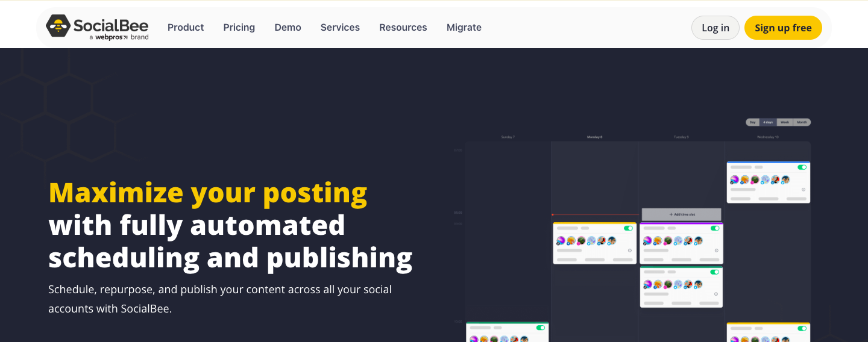868x342 pixels.
Task: Select the 4 days calendar view
Action: tap(768, 122)
